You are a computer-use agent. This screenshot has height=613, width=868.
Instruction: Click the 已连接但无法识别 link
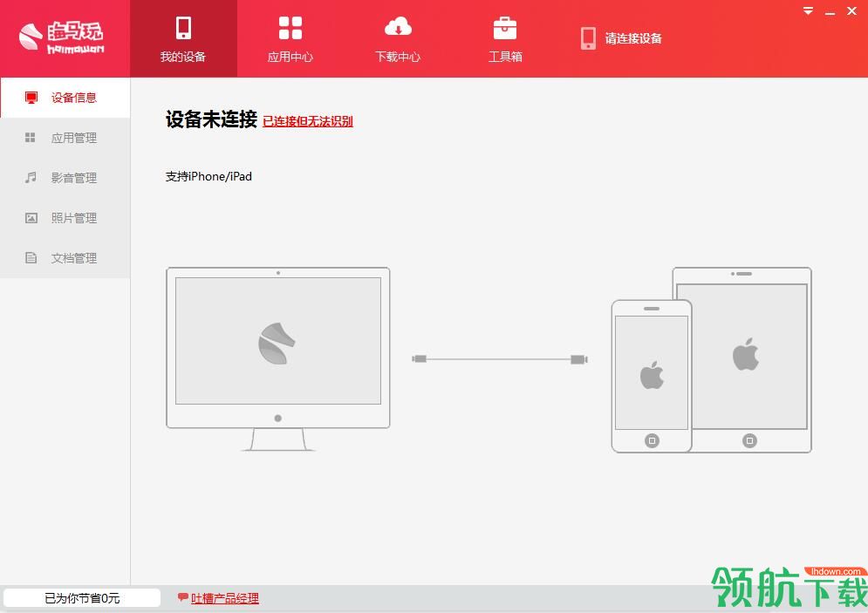pos(308,122)
